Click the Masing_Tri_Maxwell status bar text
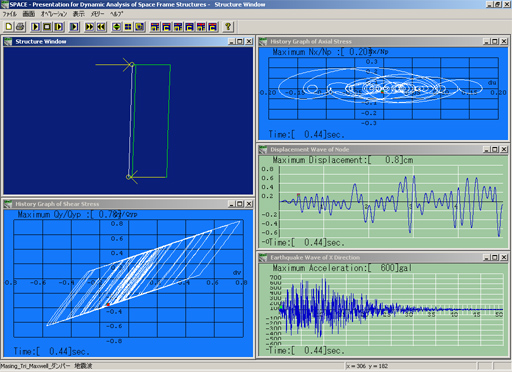 tap(46, 366)
